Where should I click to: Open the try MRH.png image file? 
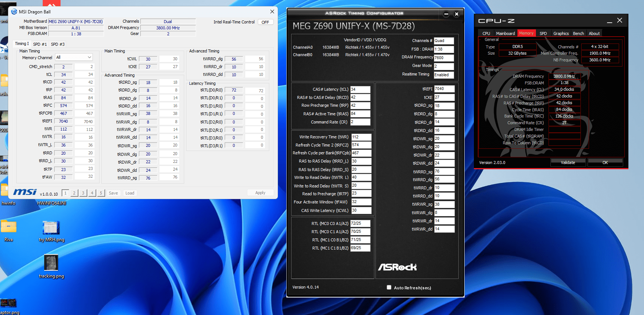pos(51,231)
